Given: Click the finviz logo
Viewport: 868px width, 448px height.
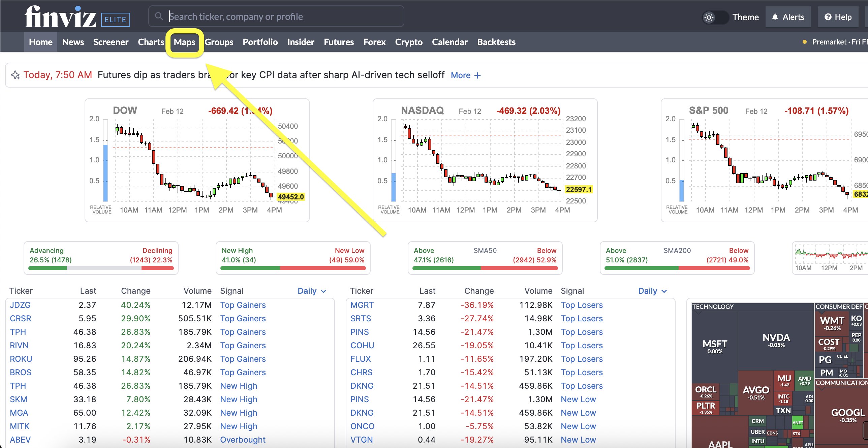Looking at the screenshot, I should (60, 17).
